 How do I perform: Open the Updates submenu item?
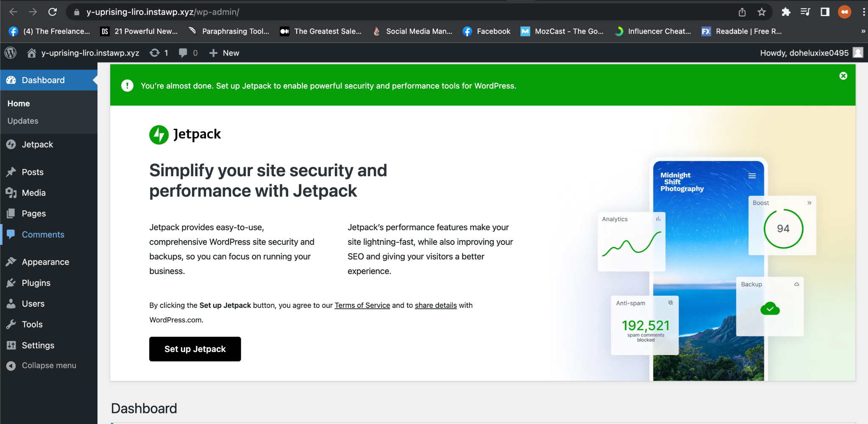tap(22, 121)
